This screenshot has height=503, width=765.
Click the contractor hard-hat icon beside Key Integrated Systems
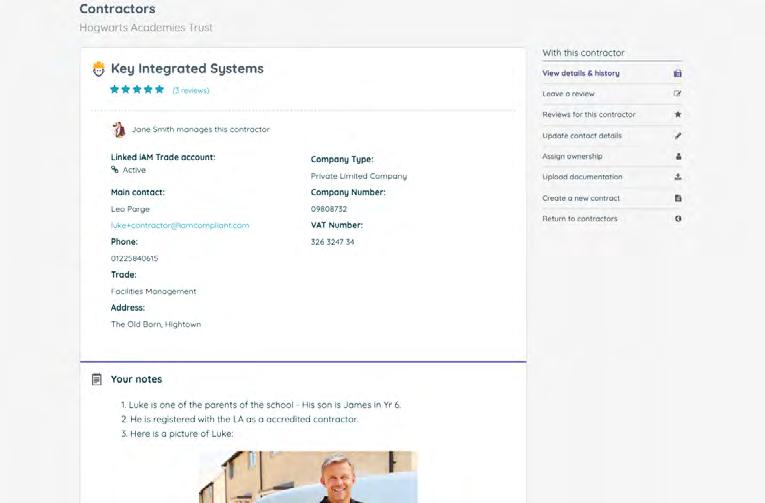point(99,69)
